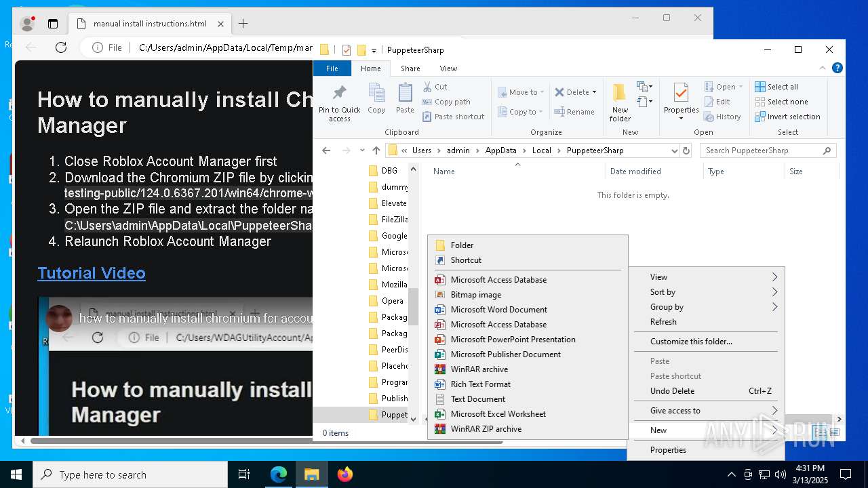Select Folder in the New submenu

[528, 245]
